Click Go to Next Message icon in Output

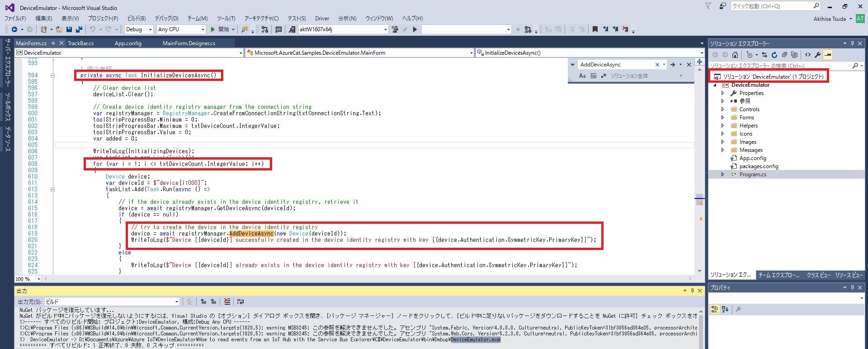click(x=213, y=302)
